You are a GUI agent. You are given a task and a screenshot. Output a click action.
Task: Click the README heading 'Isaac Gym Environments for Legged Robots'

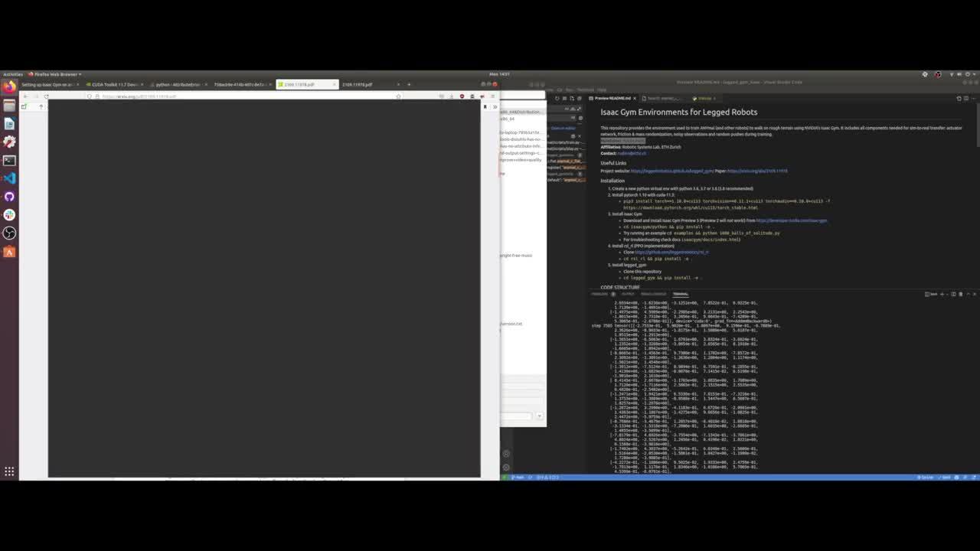point(679,112)
